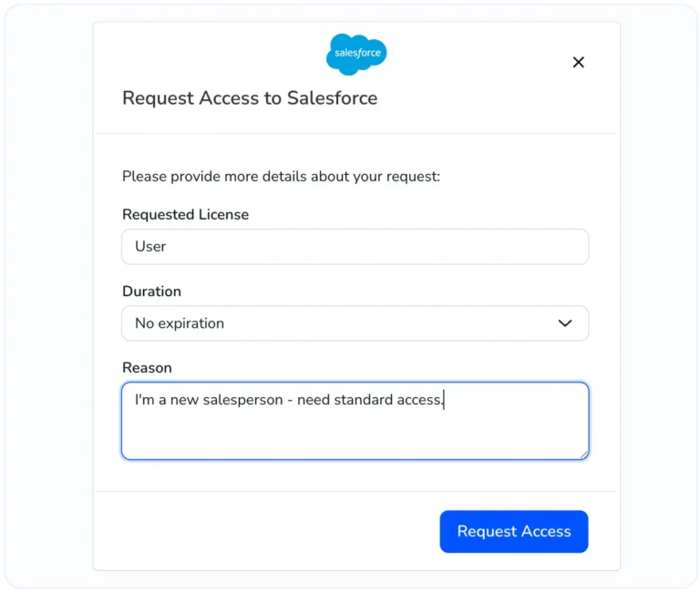
Task: Click the chevron arrow in Duration field
Action: [x=565, y=323]
